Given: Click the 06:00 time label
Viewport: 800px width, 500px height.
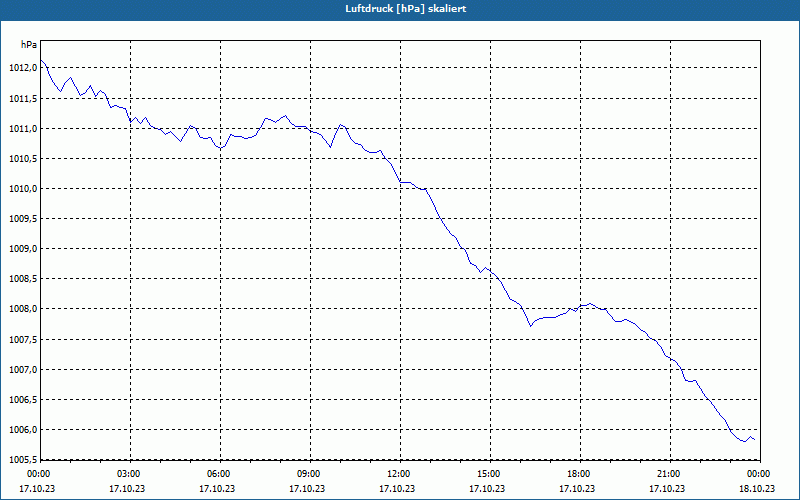Looking at the screenshot, I should [220, 474].
